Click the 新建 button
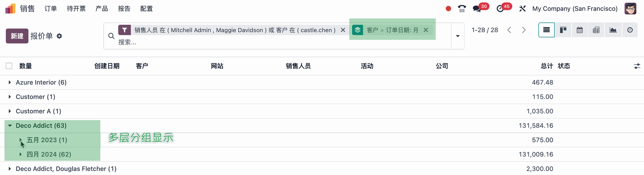The image size is (644, 175). [x=17, y=36]
